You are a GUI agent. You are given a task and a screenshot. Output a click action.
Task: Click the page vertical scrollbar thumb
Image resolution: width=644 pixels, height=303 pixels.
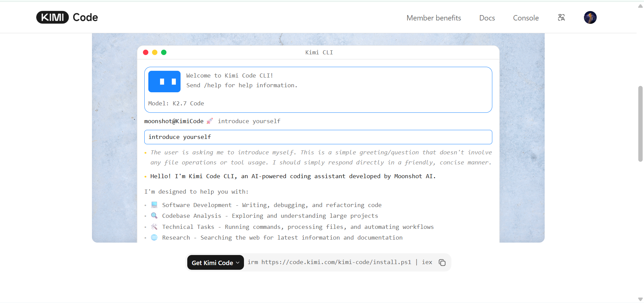(x=640, y=124)
